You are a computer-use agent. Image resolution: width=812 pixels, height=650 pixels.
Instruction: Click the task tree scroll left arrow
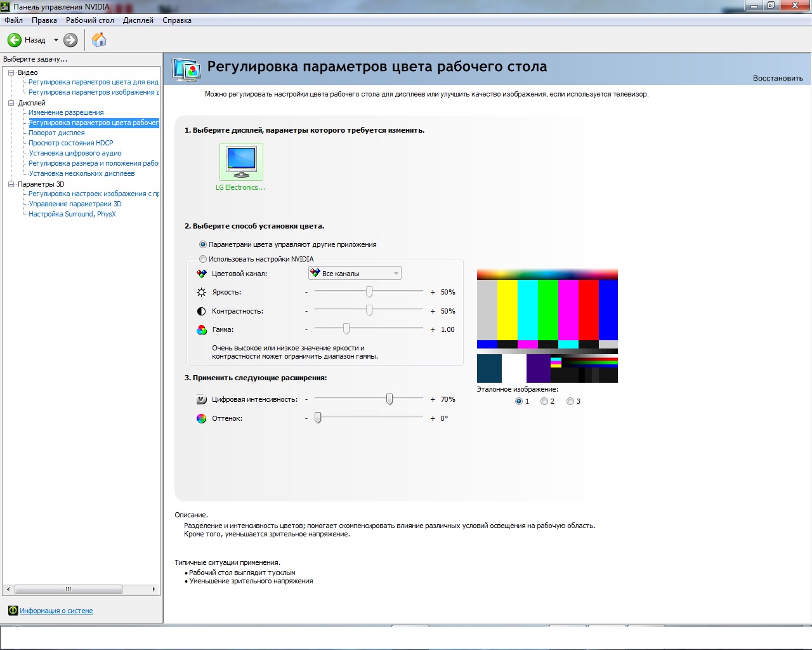click(8, 589)
